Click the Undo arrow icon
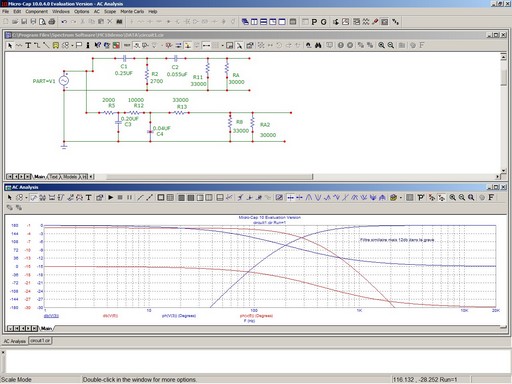Image resolution: width=512 pixels, height=384 pixels. coord(64,22)
